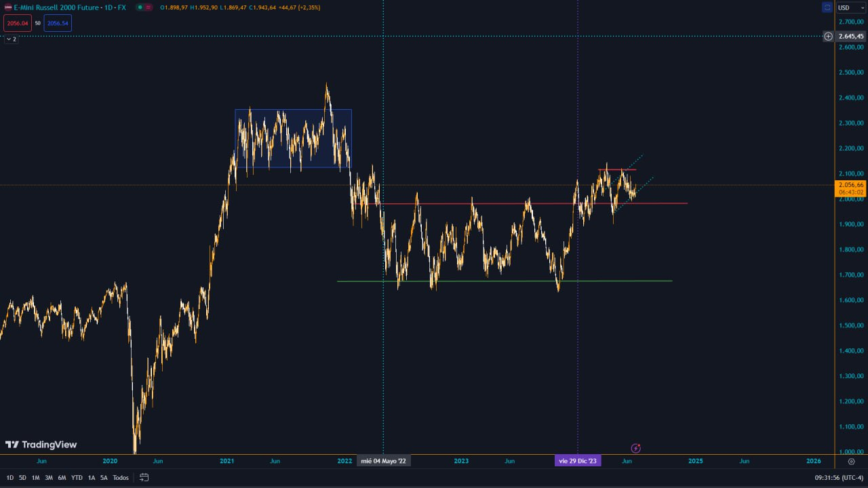The image size is (868, 488).
Task: Click the 2026 year label on time axis
Action: coord(814,461)
